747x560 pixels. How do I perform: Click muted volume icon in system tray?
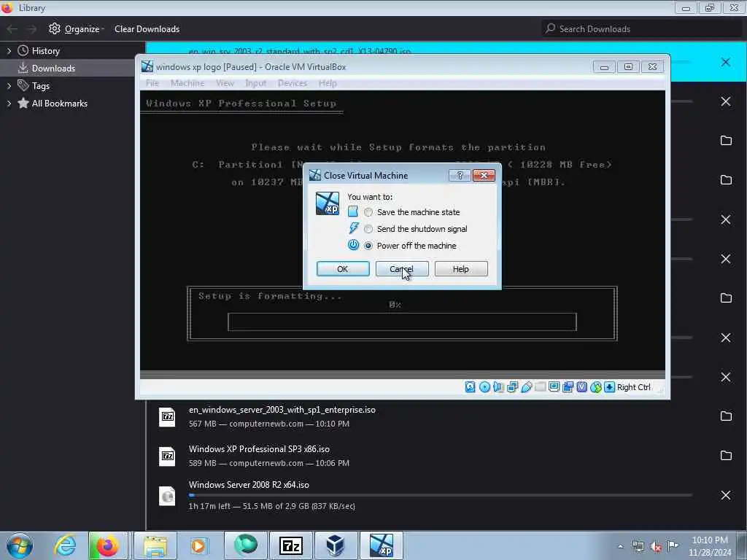coord(656,547)
